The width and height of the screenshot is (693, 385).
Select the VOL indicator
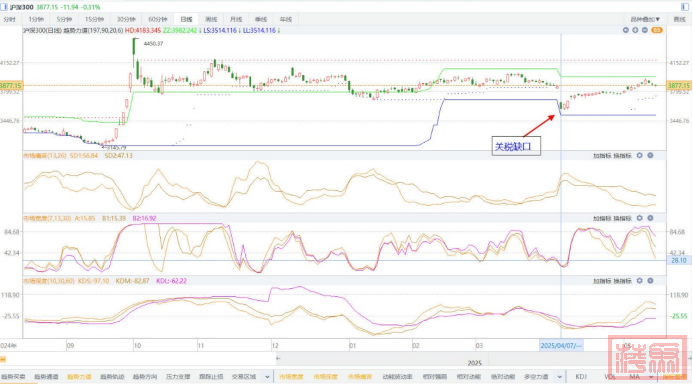(x=610, y=377)
